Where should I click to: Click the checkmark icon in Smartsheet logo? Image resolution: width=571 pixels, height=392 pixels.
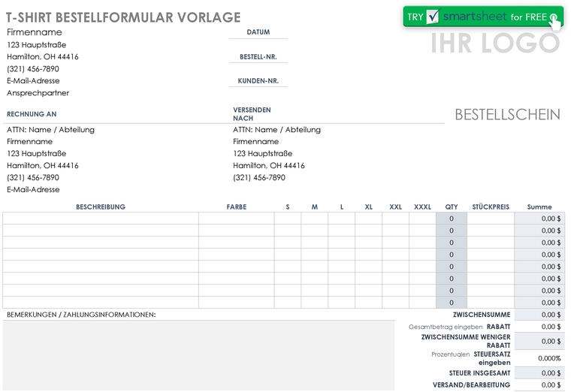pyautogui.click(x=433, y=17)
